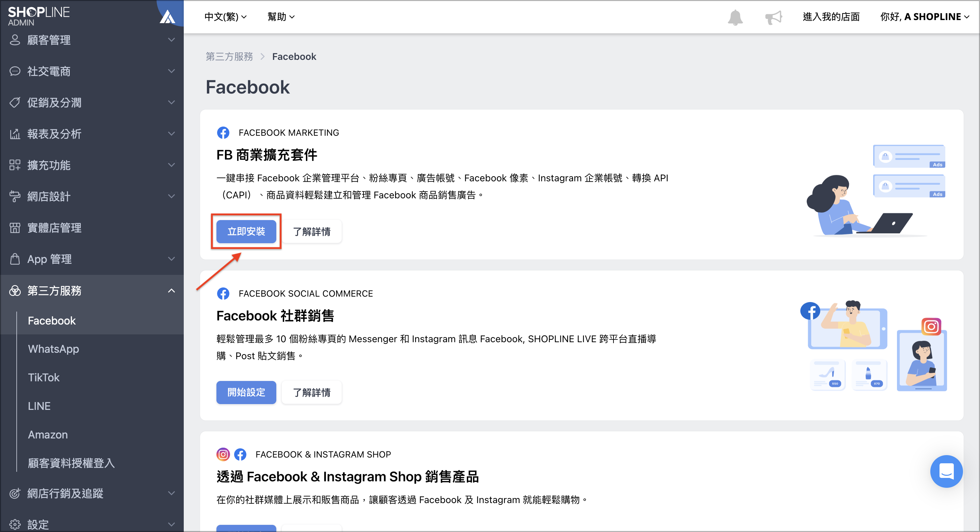Expand the 網店行銷及追蹤 chevron
Viewport: 980px width, 532px height.
point(171,493)
